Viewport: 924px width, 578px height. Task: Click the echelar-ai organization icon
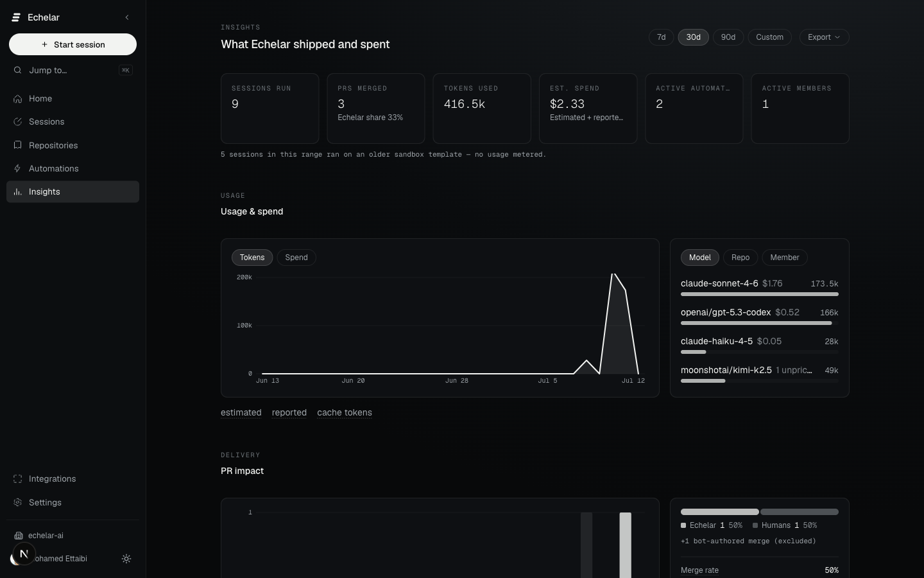19,536
